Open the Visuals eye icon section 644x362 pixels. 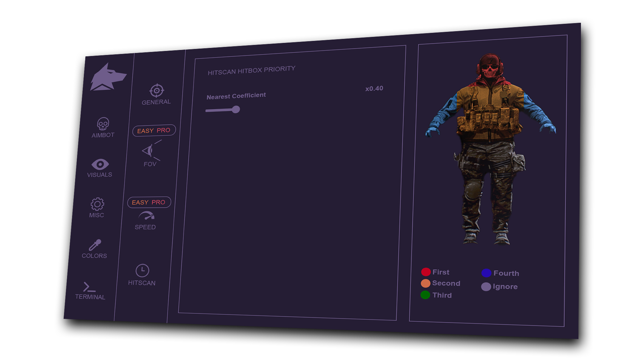(100, 164)
